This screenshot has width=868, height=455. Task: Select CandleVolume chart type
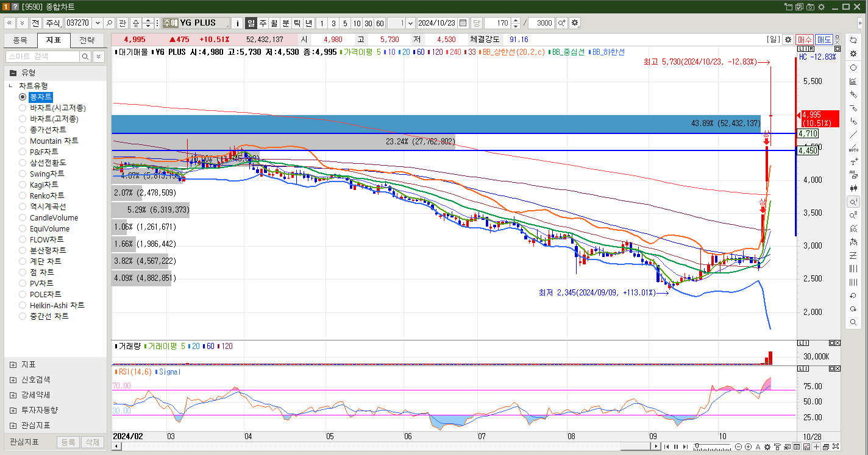click(23, 217)
